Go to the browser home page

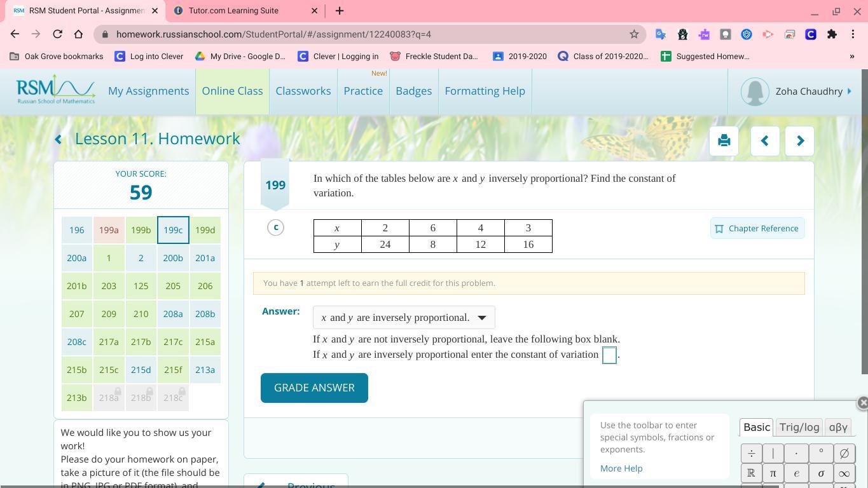(x=78, y=34)
